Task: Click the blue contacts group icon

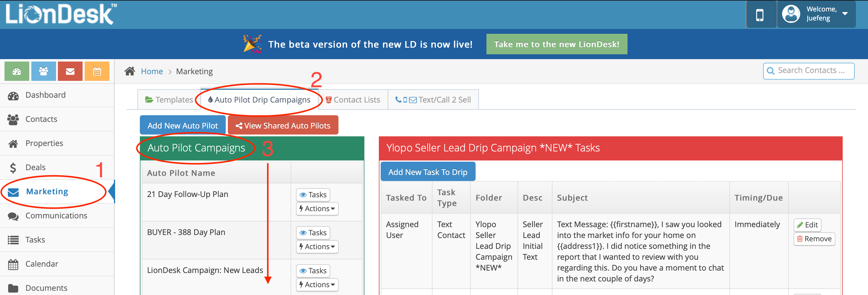Action: [x=43, y=71]
